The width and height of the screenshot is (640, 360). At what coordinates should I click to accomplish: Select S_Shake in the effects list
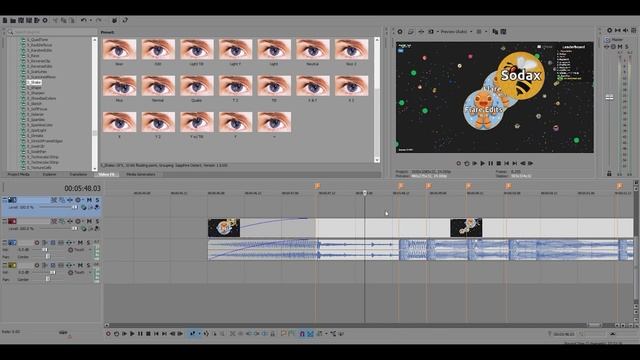click(35, 82)
